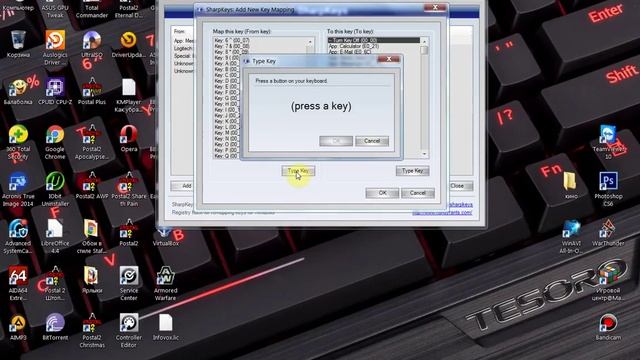Select 'Key: Q' row in From key list
This screenshot has width=640, height=360.
click(x=227, y=156)
